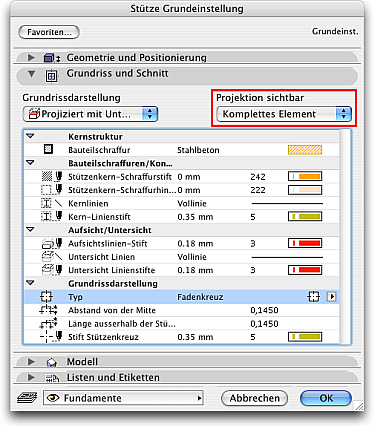Click the Kernlinien line type icon
375x426 pixels.
click(x=52, y=203)
